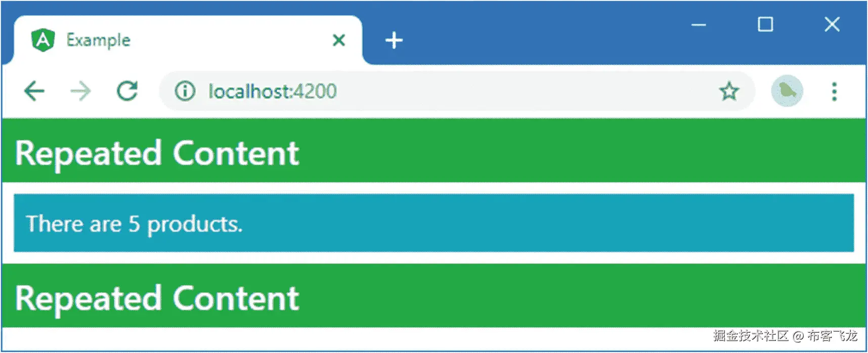The width and height of the screenshot is (868, 353).
Task: View site information icon before the URL
Action: point(185,92)
